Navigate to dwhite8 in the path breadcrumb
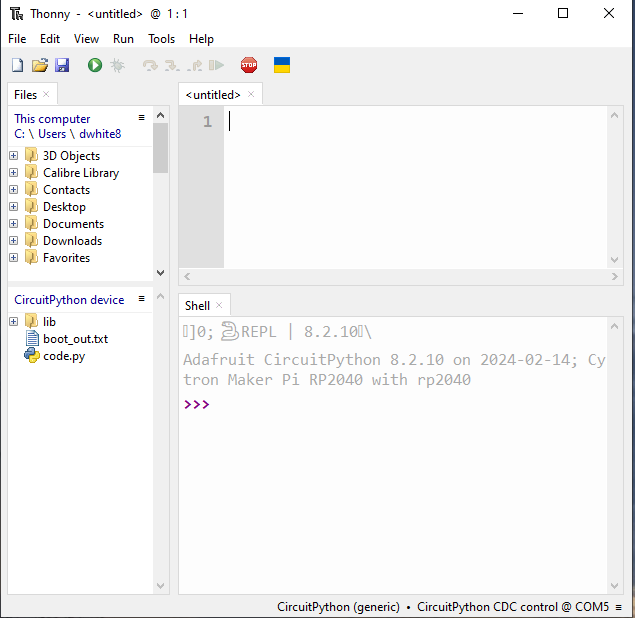This screenshot has width=635, height=618. point(100,134)
